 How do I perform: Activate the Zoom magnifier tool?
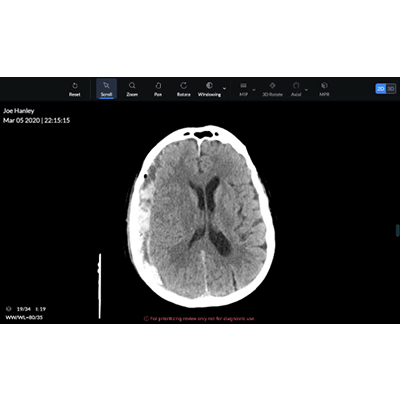pyautogui.click(x=132, y=89)
